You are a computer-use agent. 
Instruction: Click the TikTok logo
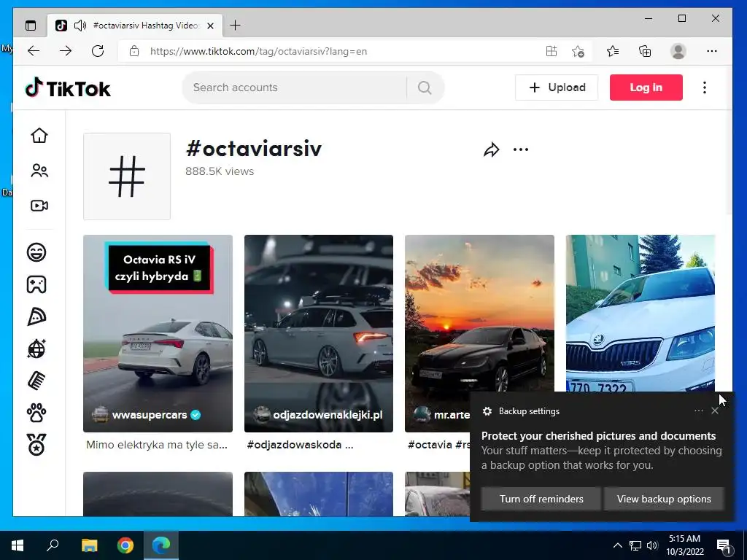[x=68, y=88]
